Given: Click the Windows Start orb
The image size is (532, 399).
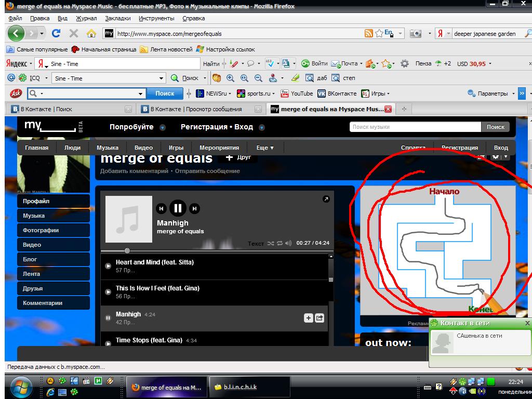Looking at the screenshot, I should pos(21,388).
